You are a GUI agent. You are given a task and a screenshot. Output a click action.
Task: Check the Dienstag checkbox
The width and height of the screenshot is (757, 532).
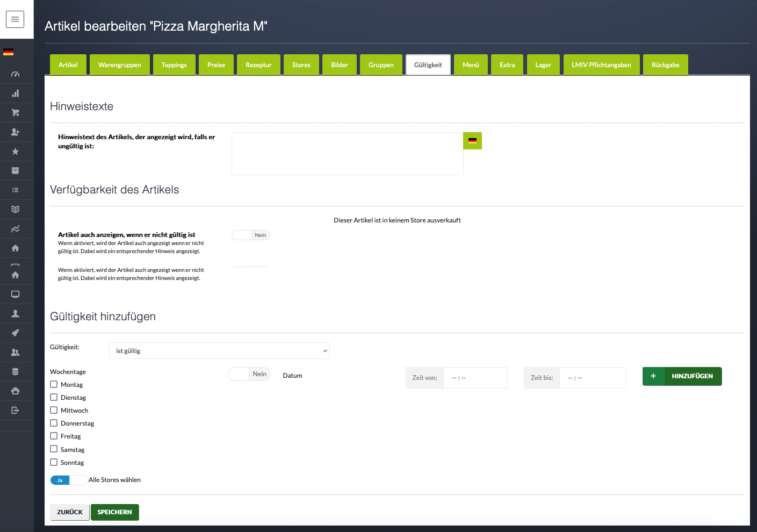pos(54,397)
